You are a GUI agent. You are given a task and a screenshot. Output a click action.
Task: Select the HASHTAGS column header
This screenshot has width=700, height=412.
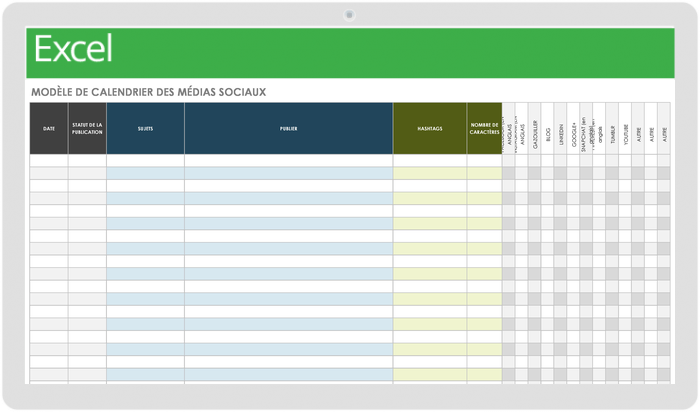430,129
